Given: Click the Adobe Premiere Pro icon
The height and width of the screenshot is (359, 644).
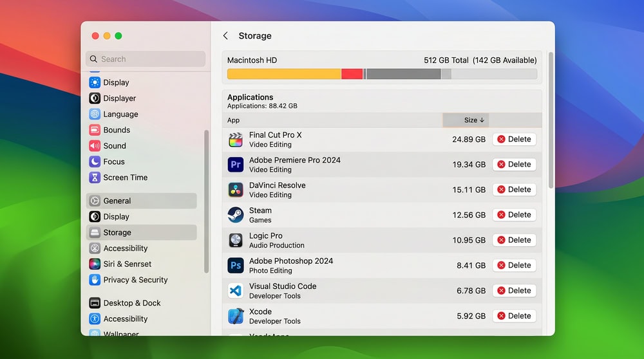Looking at the screenshot, I should click(x=235, y=165).
